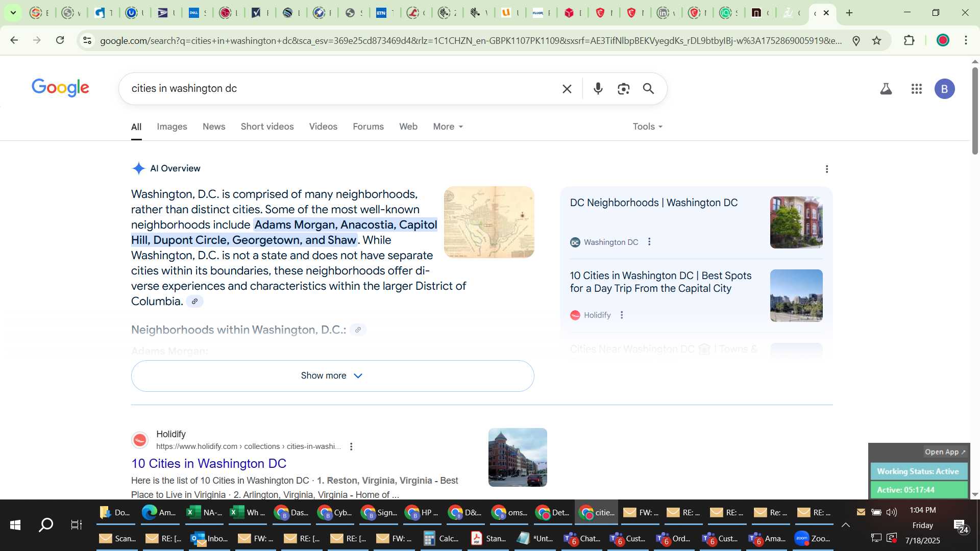The image size is (980, 551).
Task: Open the Tools dropdown
Action: (x=648, y=127)
